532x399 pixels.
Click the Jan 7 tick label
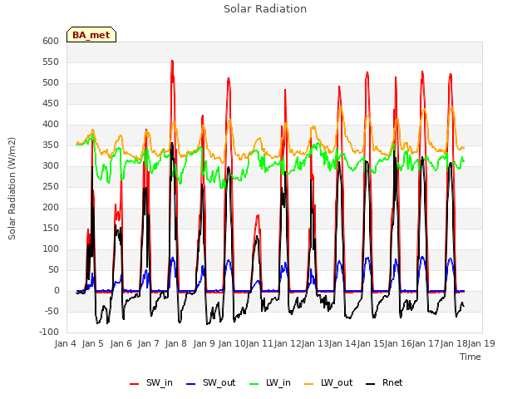148,343
